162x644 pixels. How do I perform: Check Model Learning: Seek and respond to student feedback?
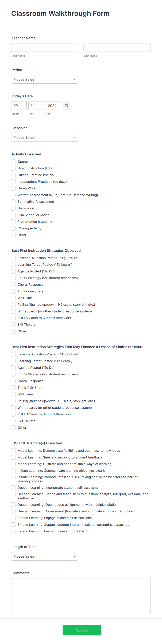click(13, 457)
